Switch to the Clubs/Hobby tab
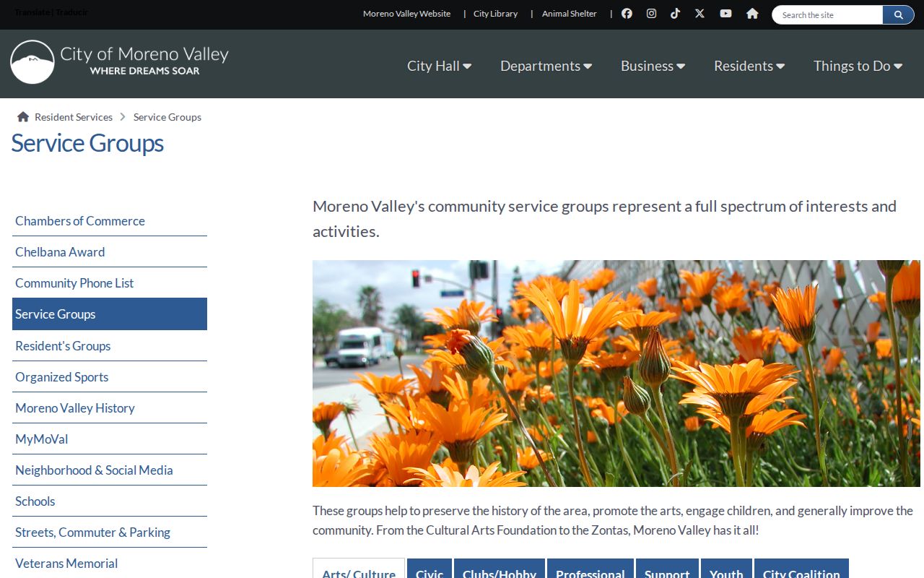This screenshot has height=578, width=924. click(x=500, y=569)
